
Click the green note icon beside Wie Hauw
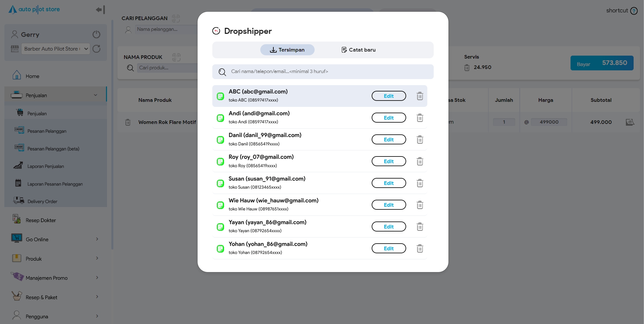(220, 205)
